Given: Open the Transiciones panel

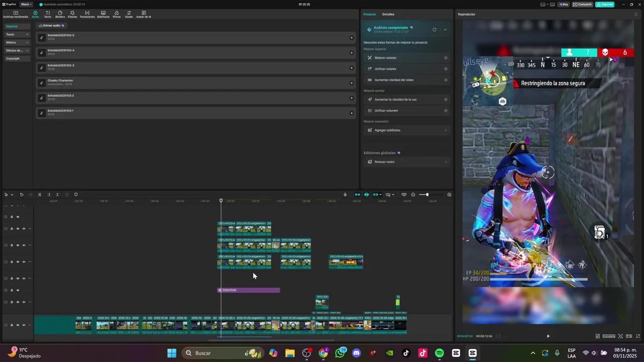Looking at the screenshot, I should (87, 14).
